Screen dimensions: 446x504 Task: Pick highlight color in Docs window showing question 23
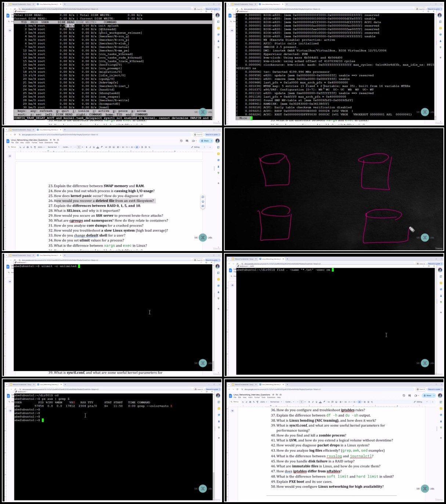[x=101, y=147]
